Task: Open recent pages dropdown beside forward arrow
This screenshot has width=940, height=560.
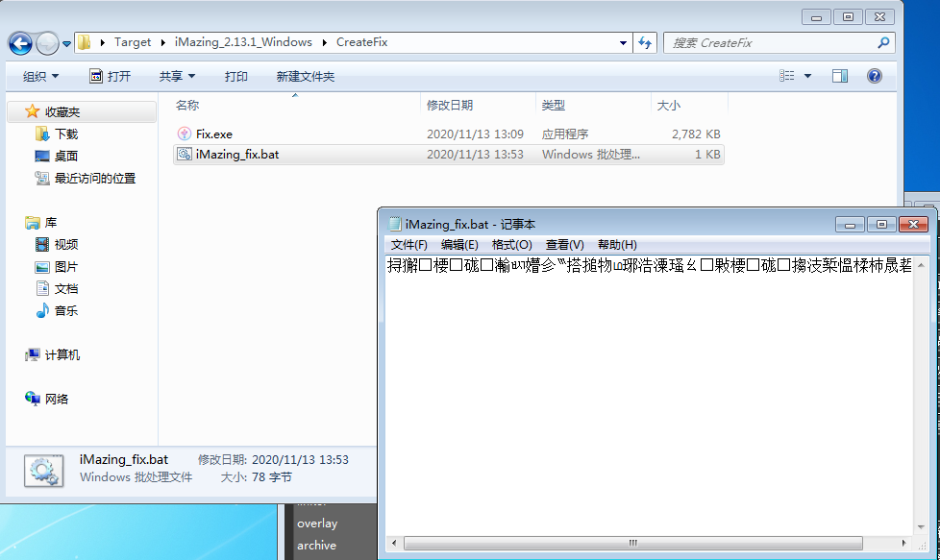Action: (x=66, y=44)
